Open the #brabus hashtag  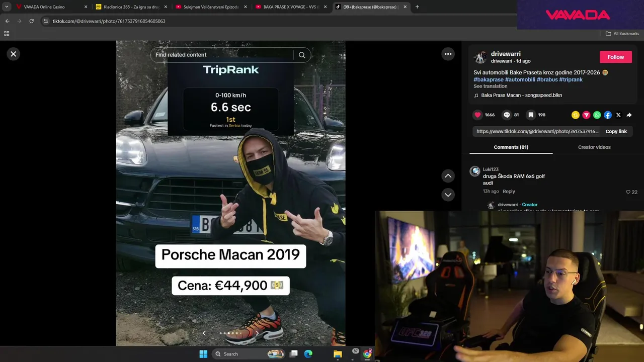(x=547, y=79)
